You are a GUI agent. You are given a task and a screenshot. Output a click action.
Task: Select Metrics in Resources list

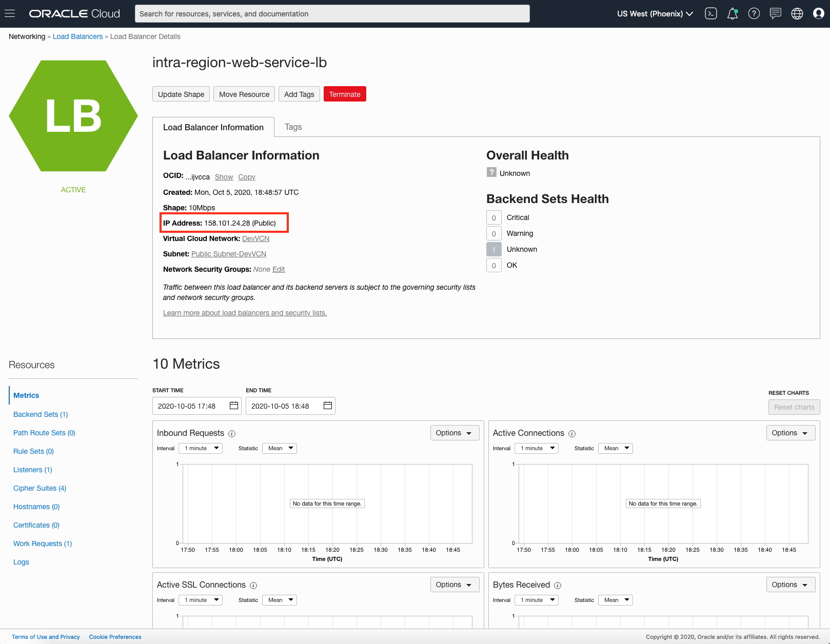point(26,395)
